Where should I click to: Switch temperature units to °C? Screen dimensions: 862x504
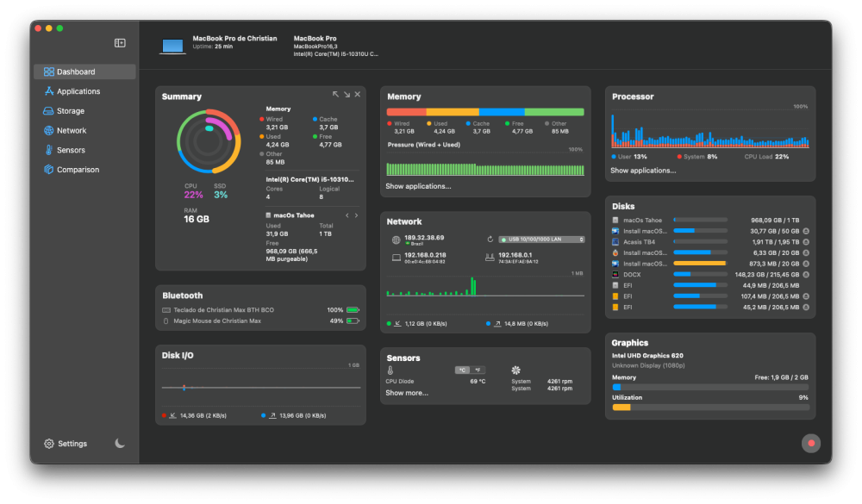click(x=463, y=370)
